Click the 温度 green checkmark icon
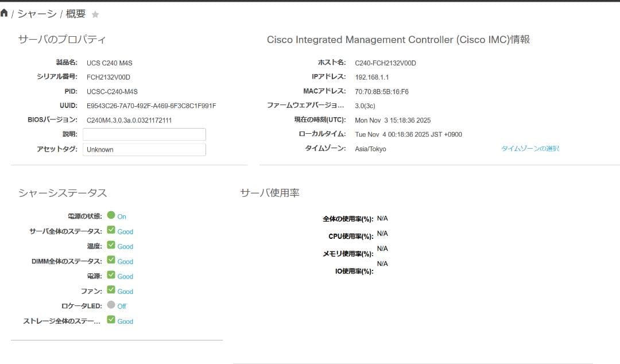Viewport: 620px width, 364px height. (112, 246)
